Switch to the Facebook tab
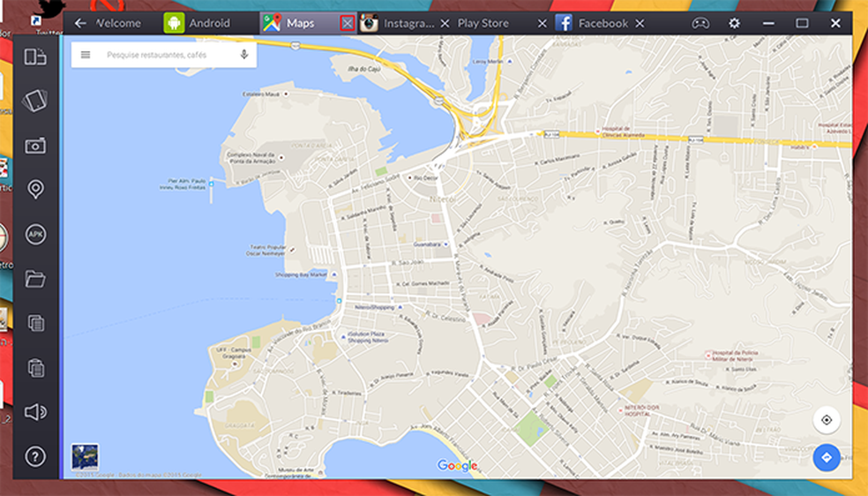 [x=591, y=23]
